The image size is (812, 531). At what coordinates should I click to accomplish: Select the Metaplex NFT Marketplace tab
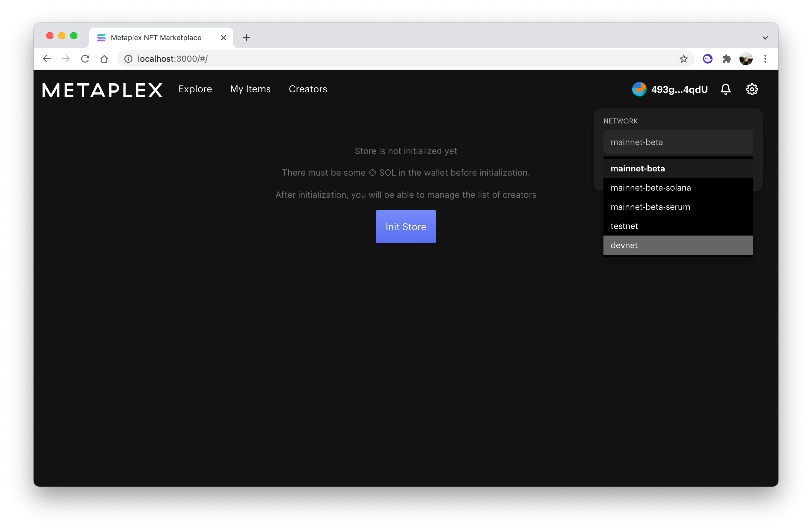coord(161,37)
